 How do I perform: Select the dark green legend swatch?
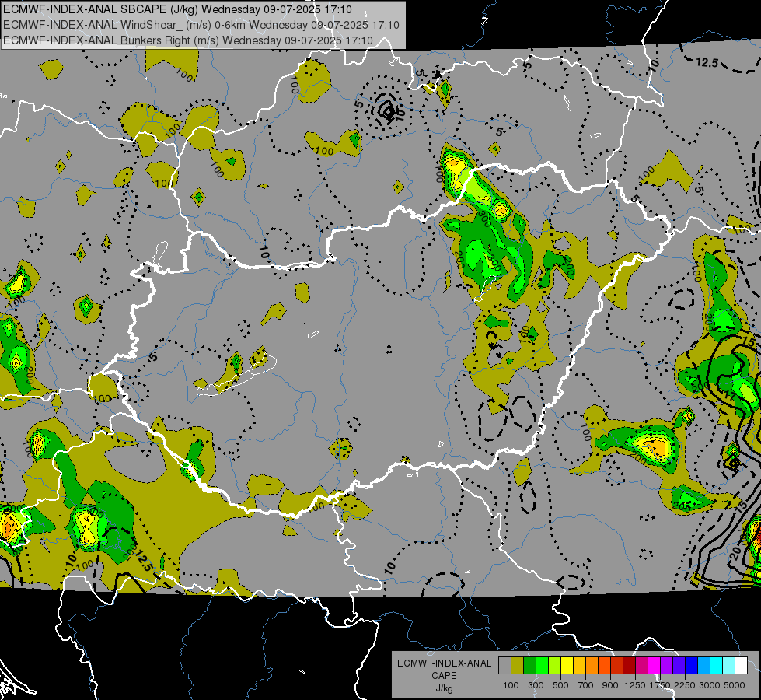[529, 666]
